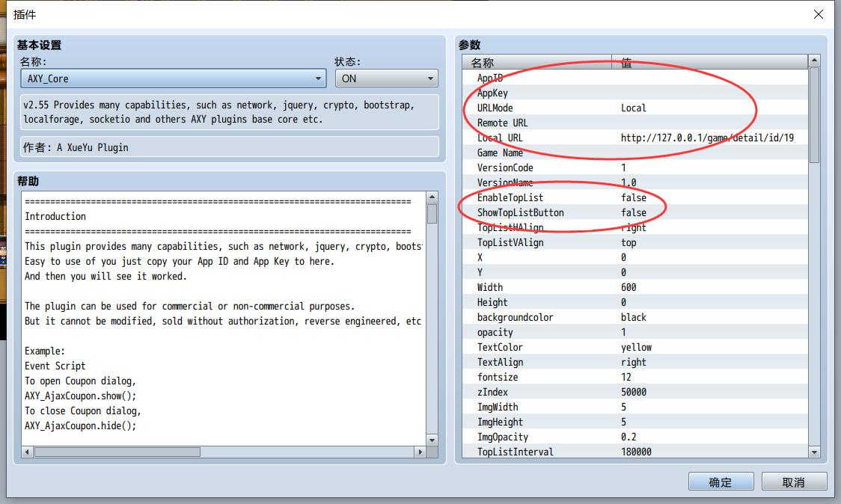This screenshot has height=504, width=841.
Task: Select the backgroundcolor parameter row
Action: coord(635,317)
